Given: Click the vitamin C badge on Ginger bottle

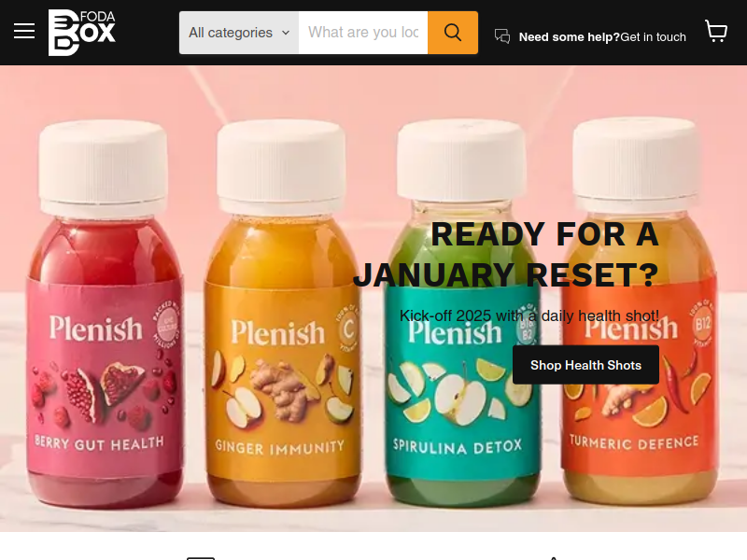Looking at the screenshot, I should click(x=348, y=329).
